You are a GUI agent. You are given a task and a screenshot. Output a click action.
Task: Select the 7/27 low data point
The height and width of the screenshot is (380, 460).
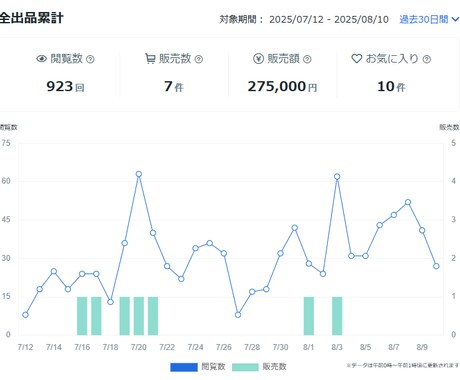coord(238,315)
